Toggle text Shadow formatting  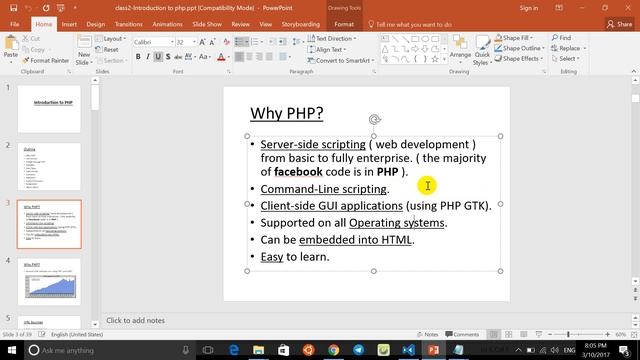click(168, 57)
